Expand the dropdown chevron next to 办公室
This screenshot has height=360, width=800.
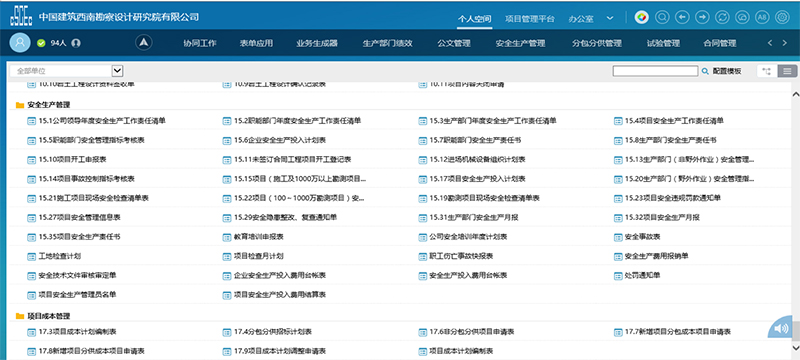click(610, 18)
